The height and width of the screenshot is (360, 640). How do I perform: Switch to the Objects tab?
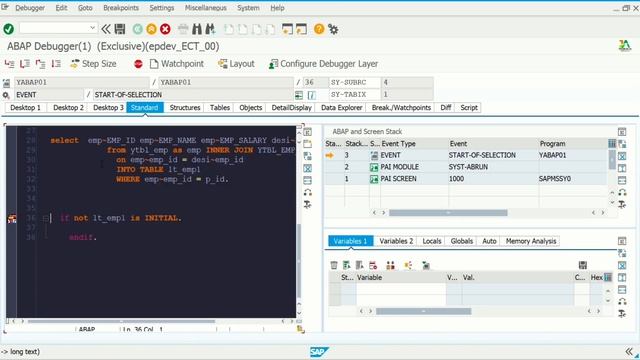(251, 107)
